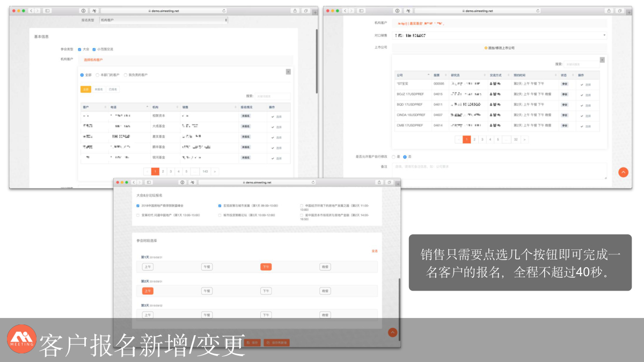This screenshot has height=362, width=644.
Task: Toggle sidebar icon in the bottom browser window
Action: [149, 182]
